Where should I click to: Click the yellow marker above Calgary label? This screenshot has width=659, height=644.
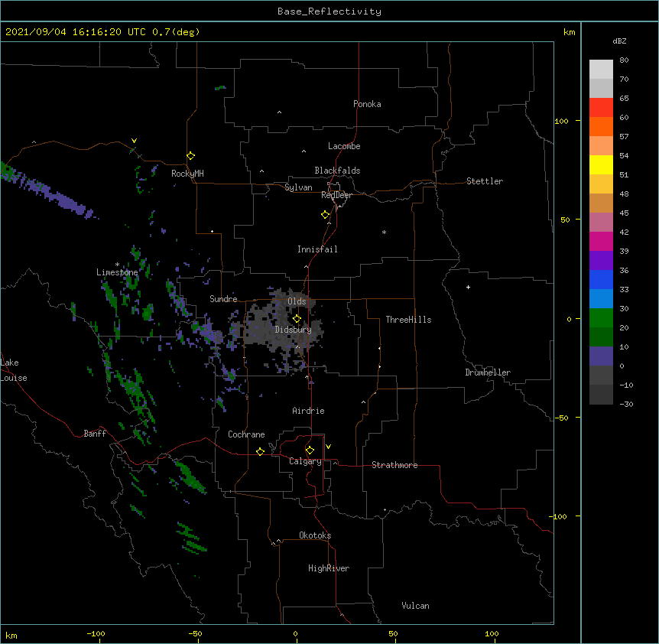310,450
